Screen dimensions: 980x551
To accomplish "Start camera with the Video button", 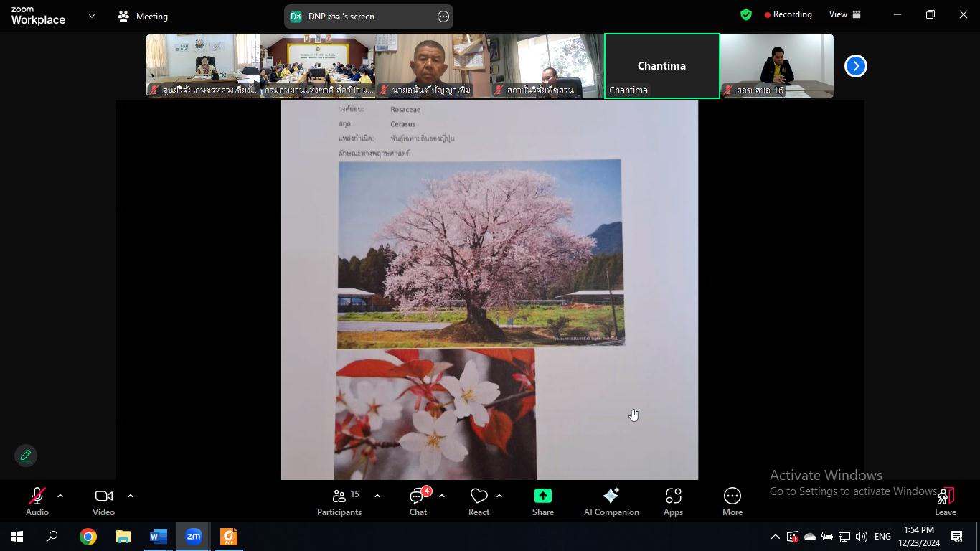I will tap(103, 501).
